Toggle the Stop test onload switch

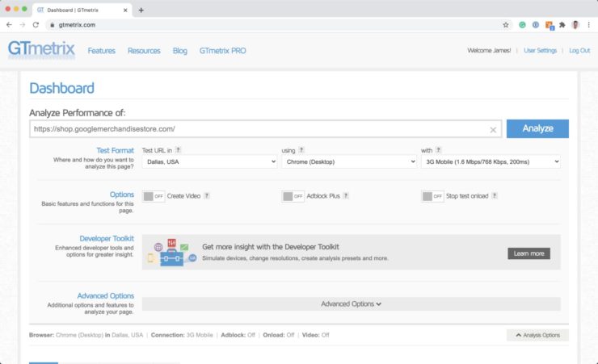tap(432, 196)
